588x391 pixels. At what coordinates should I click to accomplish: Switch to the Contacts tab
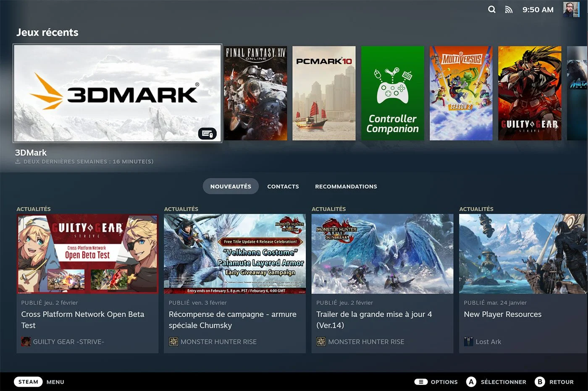tap(283, 186)
